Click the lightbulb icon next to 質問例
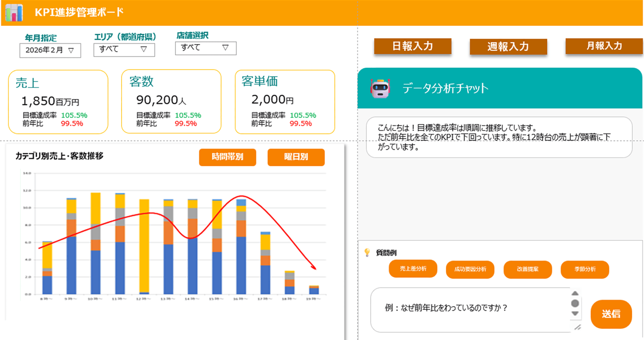 (367, 252)
